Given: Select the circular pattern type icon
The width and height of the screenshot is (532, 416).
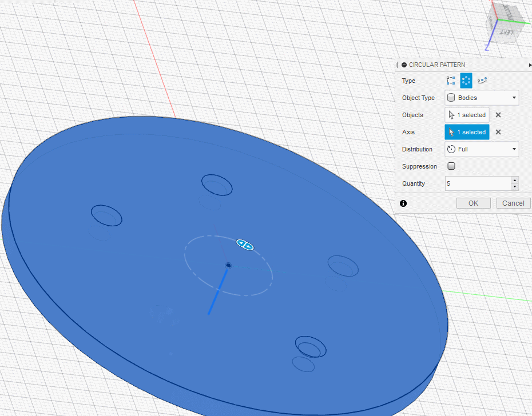Looking at the screenshot, I should pyautogui.click(x=466, y=81).
